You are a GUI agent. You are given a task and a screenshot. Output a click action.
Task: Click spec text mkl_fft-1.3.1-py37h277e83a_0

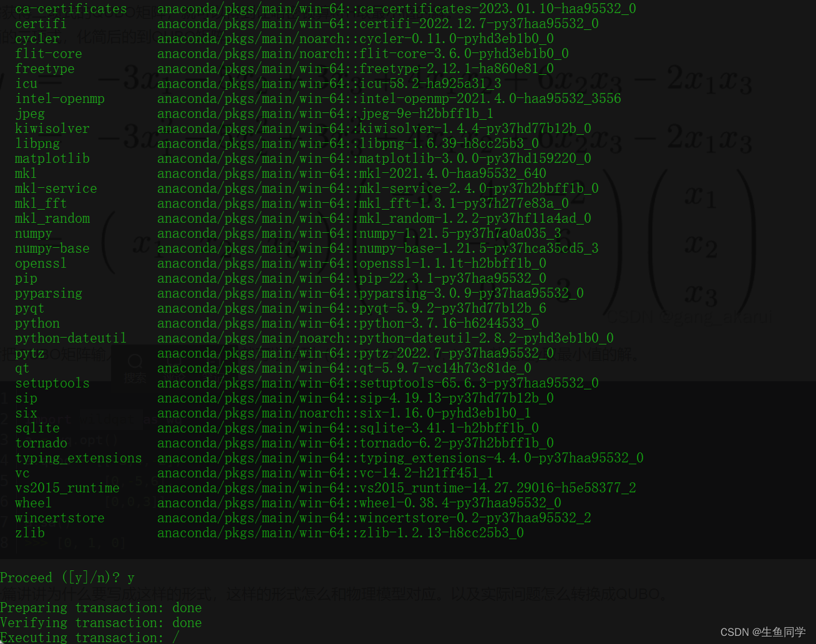[x=464, y=203]
